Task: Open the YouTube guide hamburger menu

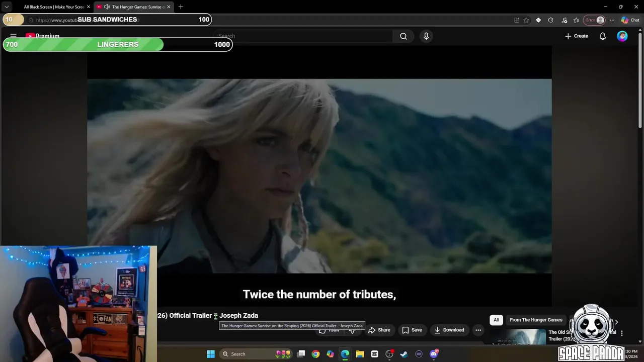Action: pyautogui.click(x=14, y=36)
